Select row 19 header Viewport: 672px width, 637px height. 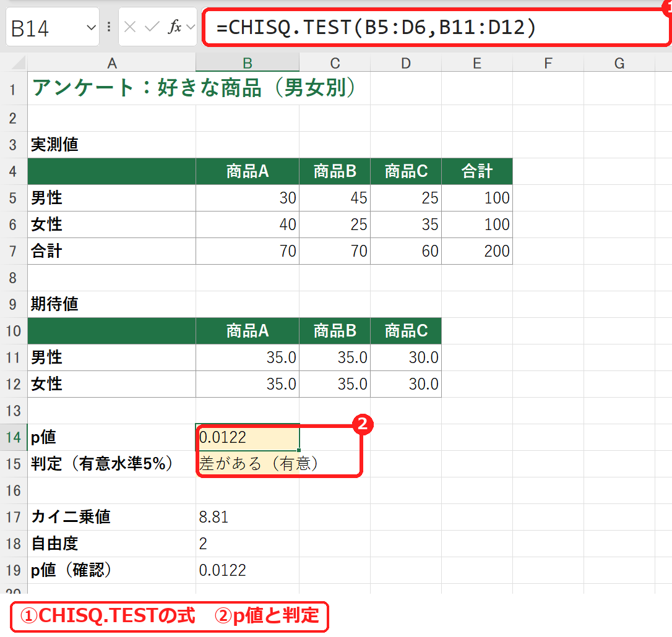point(13,570)
